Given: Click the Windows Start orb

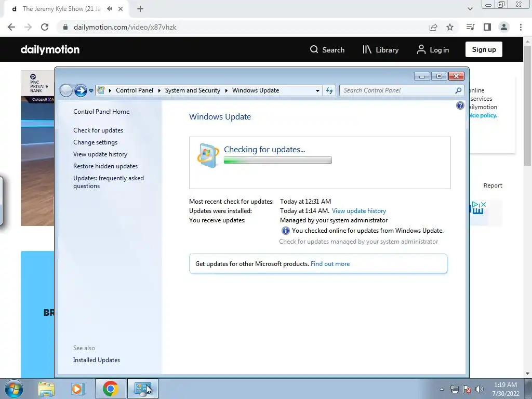Looking at the screenshot, I should tap(14, 389).
